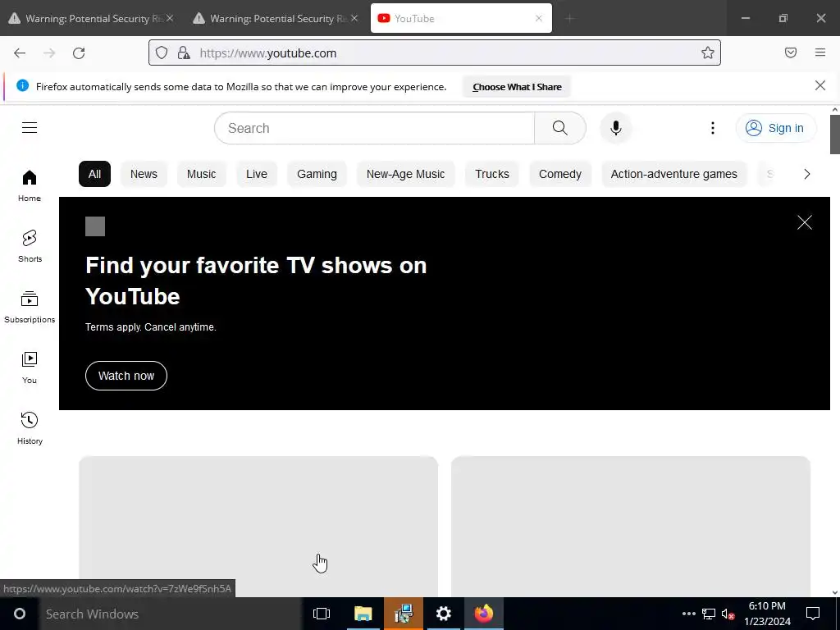This screenshot has height=630, width=840.
Task: Click the browser address bar
Action: tap(434, 52)
